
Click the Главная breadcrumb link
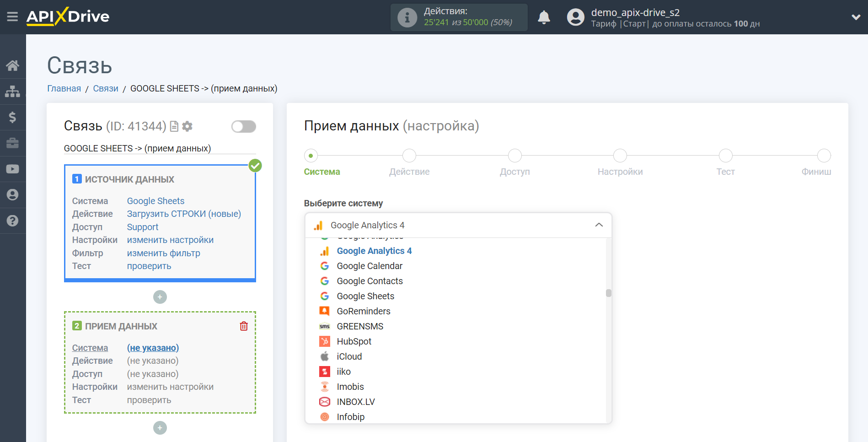[64, 88]
